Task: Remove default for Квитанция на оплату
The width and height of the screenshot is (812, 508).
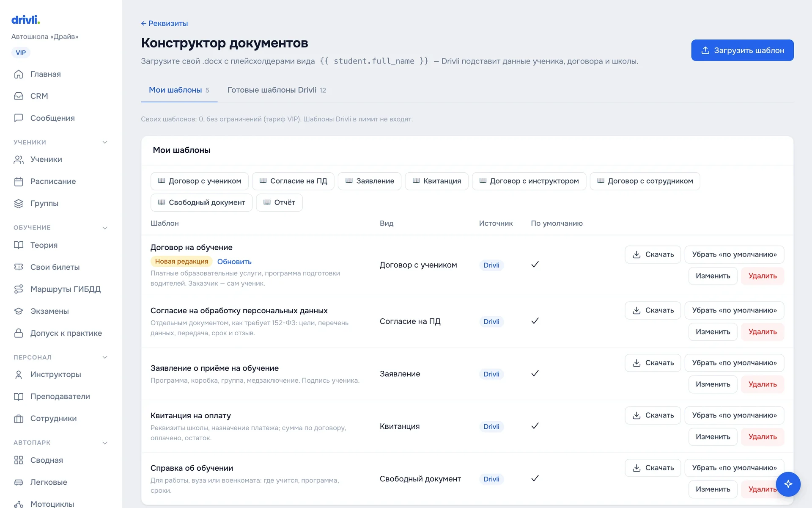Action: (x=734, y=415)
